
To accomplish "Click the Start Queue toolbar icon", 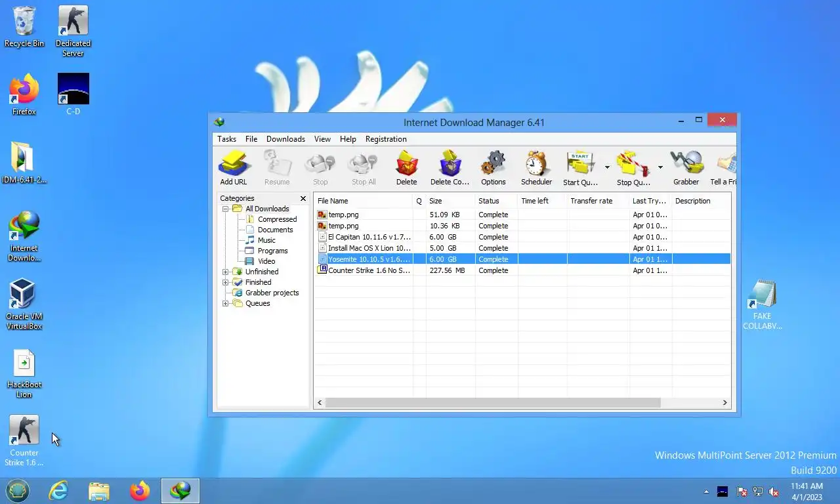I will point(581,168).
